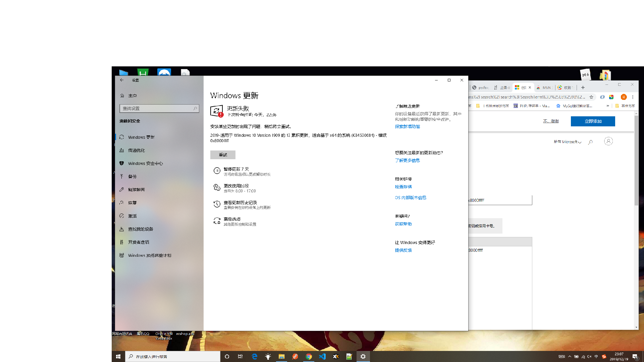644x362 pixels.
Task: Open the 其他书签 bookmarks folder
Action: (625, 106)
